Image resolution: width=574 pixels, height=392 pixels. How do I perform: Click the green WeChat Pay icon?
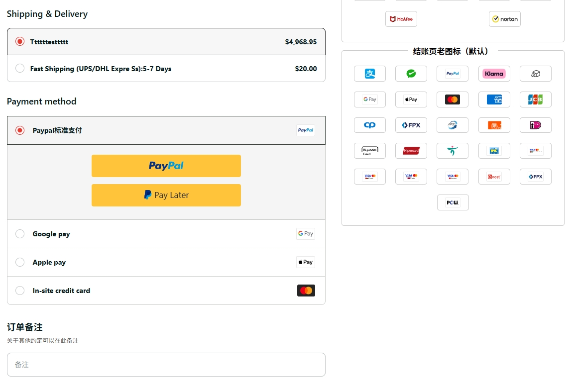click(411, 74)
